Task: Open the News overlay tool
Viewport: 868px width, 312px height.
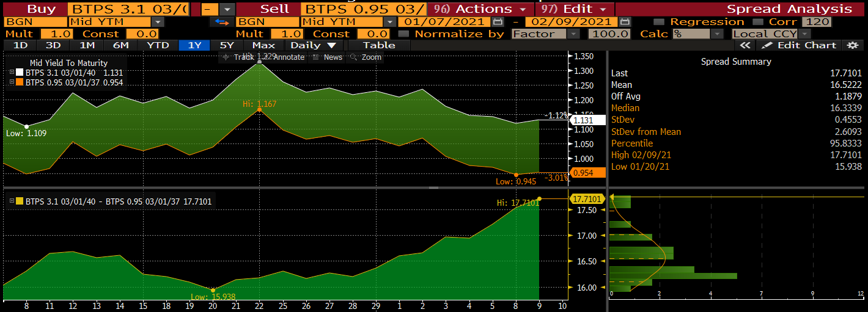Action: point(328,57)
